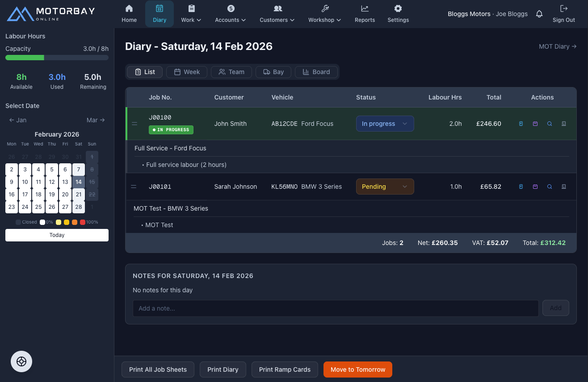Open the notifications bell

(539, 14)
